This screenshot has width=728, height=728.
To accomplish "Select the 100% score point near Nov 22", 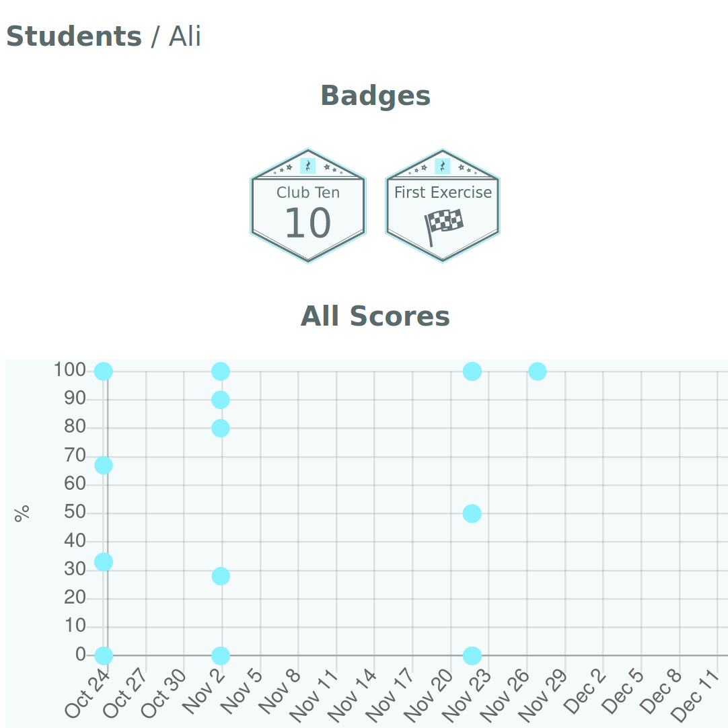I will (472, 371).
